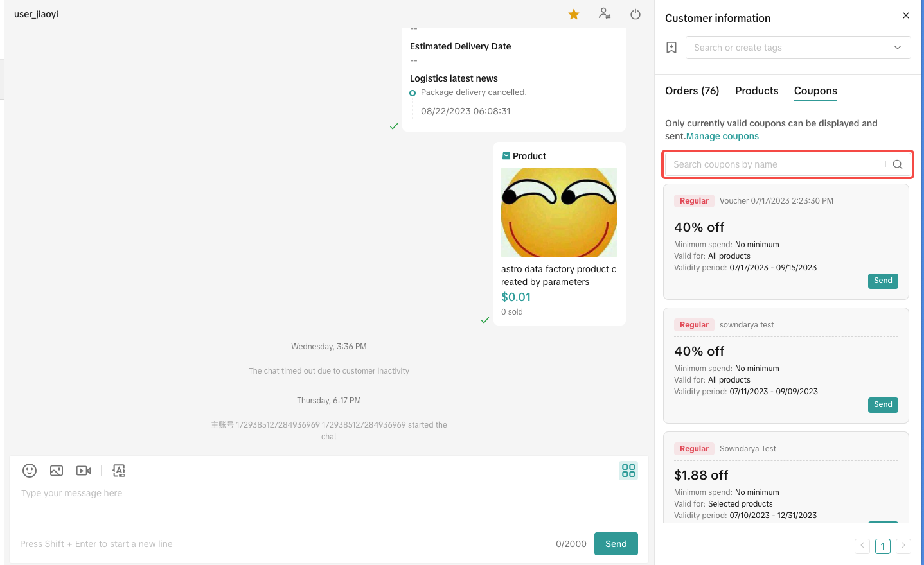Click the video upload icon
The width and height of the screenshot is (924, 565).
(x=84, y=471)
